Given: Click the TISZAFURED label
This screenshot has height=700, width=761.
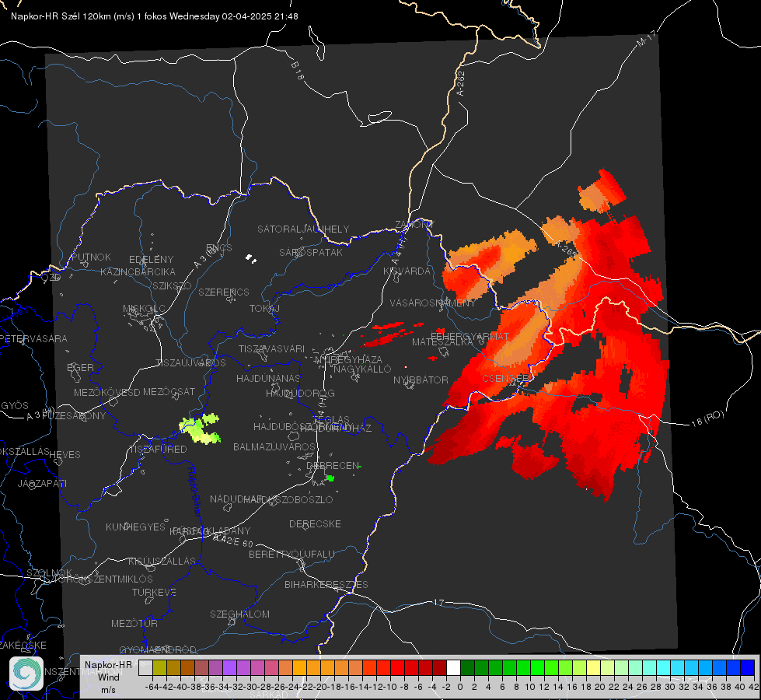Looking at the screenshot, I should 159,449.
